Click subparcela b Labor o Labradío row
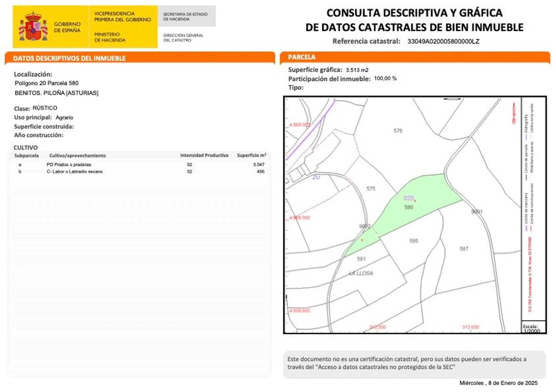 75,171
